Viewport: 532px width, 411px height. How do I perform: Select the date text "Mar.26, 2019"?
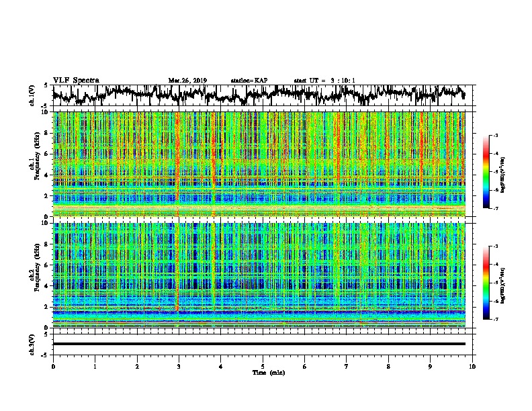pyautogui.click(x=187, y=81)
